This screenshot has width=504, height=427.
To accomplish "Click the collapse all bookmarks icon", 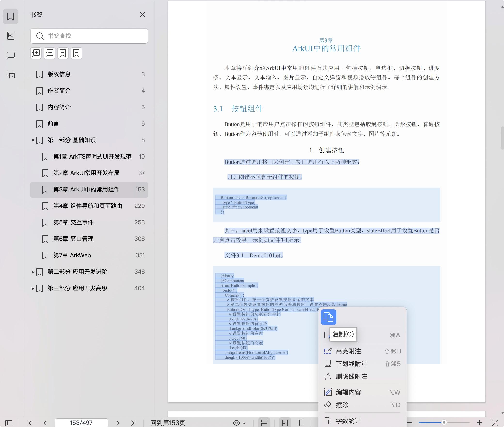I will pyautogui.click(x=49, y=53).
